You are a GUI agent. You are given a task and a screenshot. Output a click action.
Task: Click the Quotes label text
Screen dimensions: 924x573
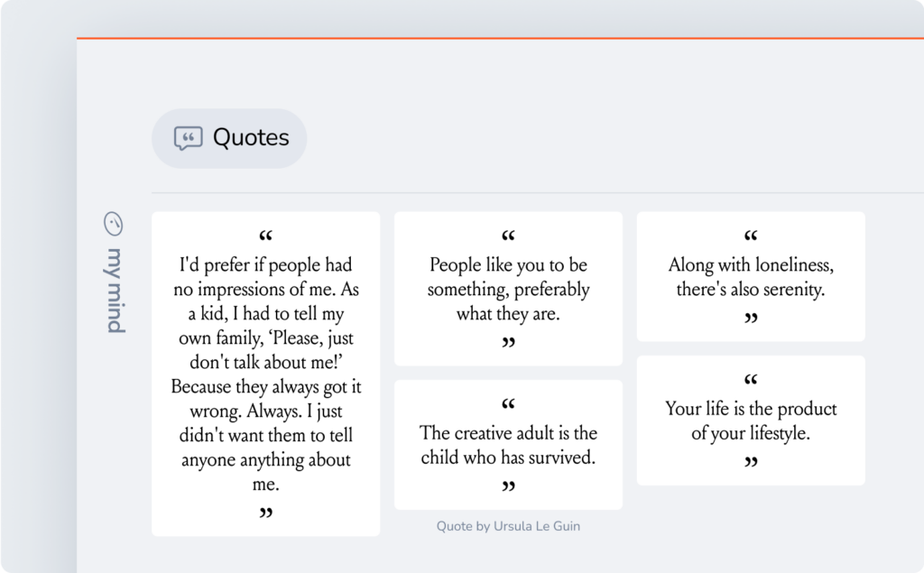click(251, 138)
